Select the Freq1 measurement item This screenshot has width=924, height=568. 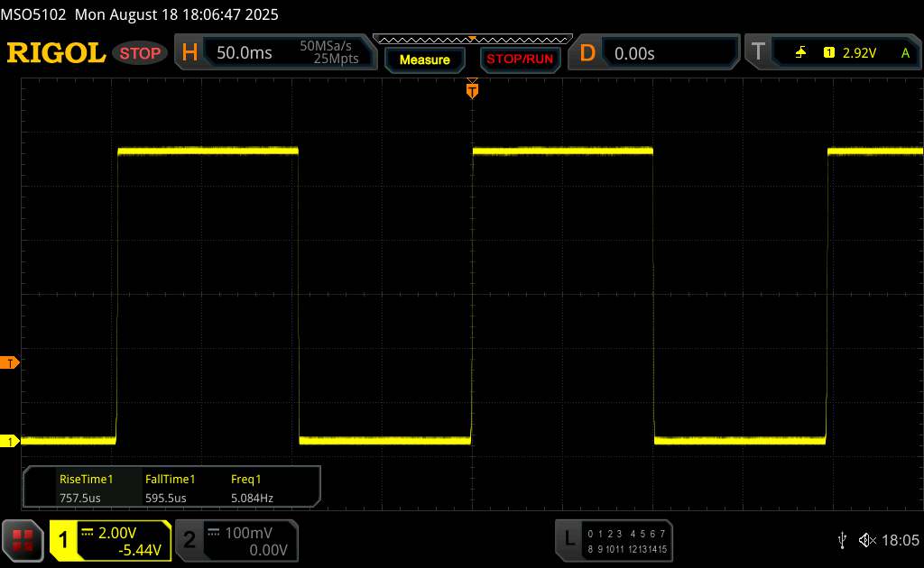tap(252, 488)
